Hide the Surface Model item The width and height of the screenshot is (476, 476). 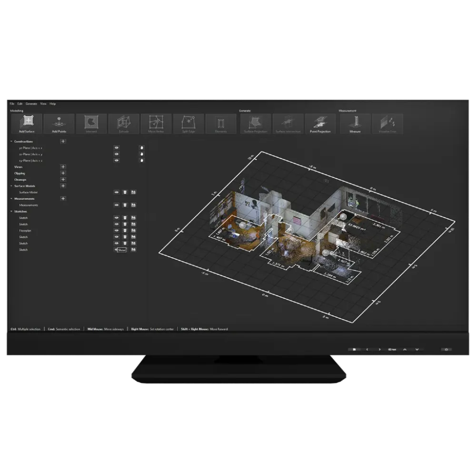coord(117,192)
